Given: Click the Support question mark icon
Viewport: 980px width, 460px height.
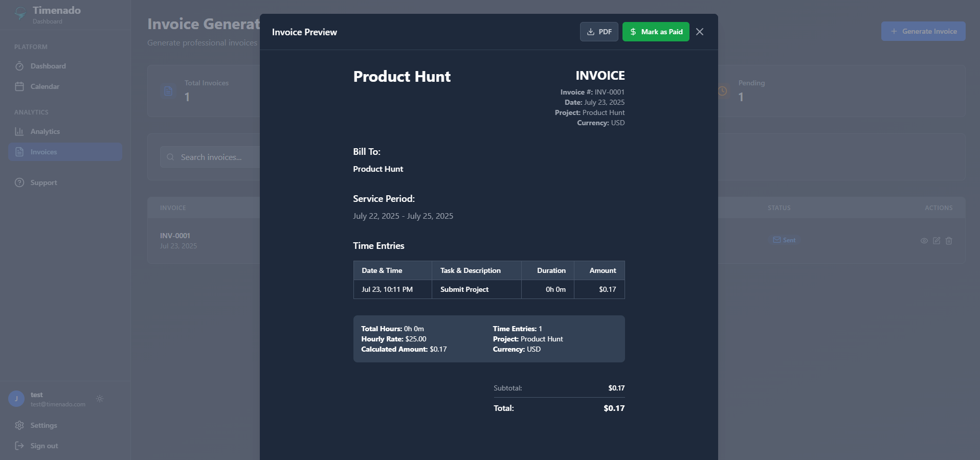Looking at the screenshot, I should [x=19, y=182].
